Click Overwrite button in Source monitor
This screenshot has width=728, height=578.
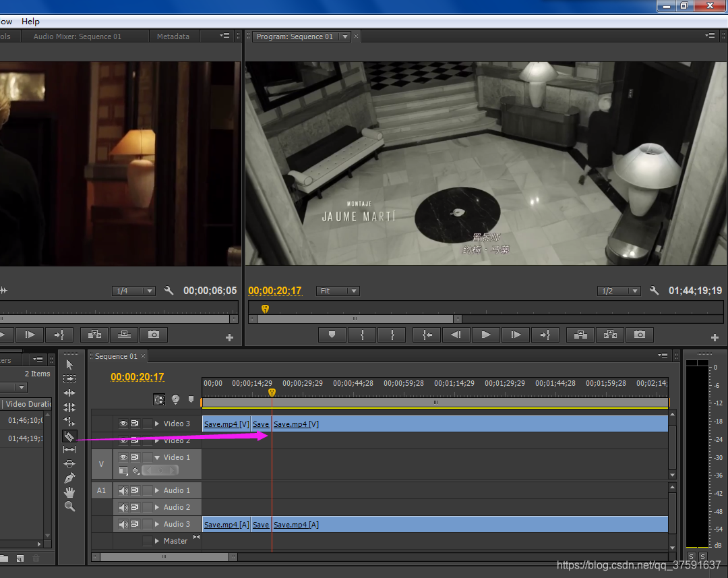pyautogui.click(x=124, y=335)
